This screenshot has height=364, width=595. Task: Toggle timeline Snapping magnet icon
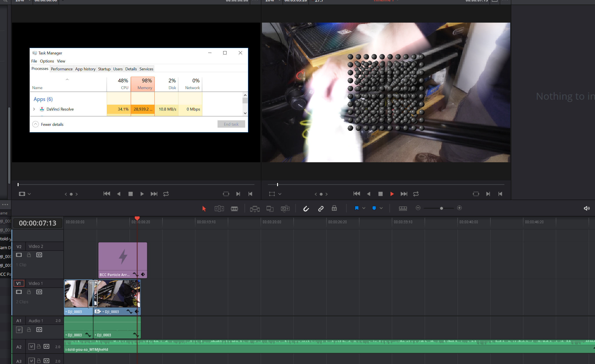[x=306, y=208]
